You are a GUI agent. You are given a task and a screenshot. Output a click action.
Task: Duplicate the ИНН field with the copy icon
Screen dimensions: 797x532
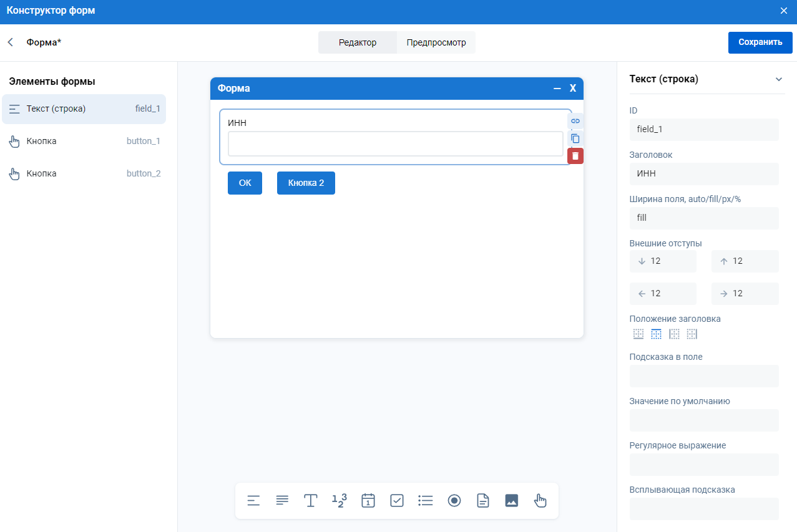[x=575, y=138]
